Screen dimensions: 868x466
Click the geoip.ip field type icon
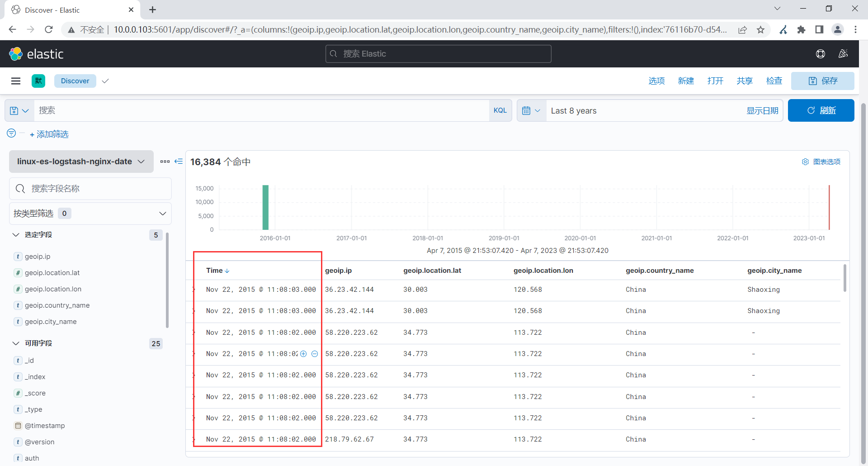pos(18,257)
